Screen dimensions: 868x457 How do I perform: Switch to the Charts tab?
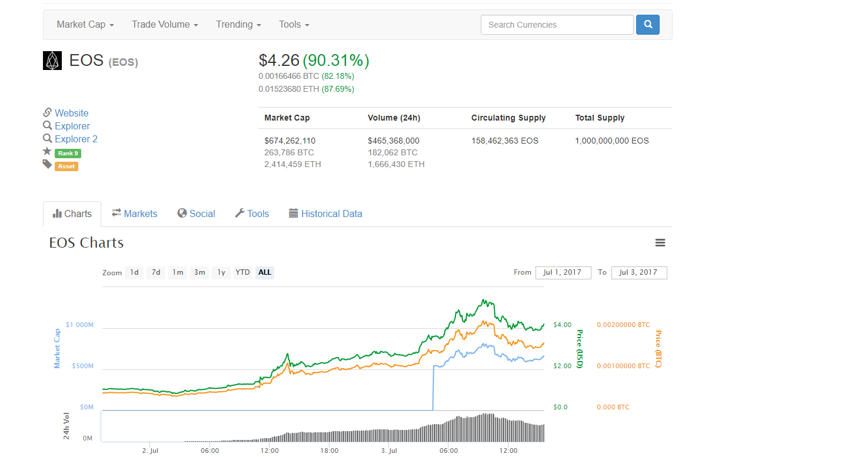click(x=72, y=214)
